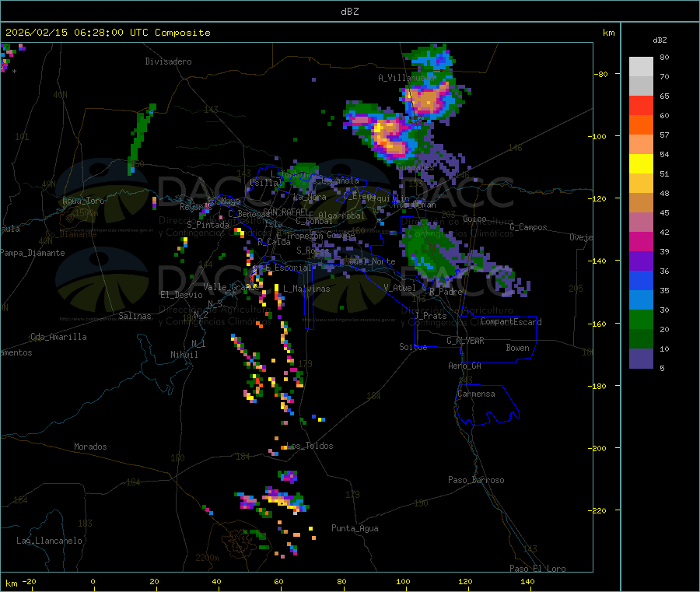Click the dark green 10-20 dBZ swatch
Viewport: 700px width, 592px height.
tap(641, 339)
